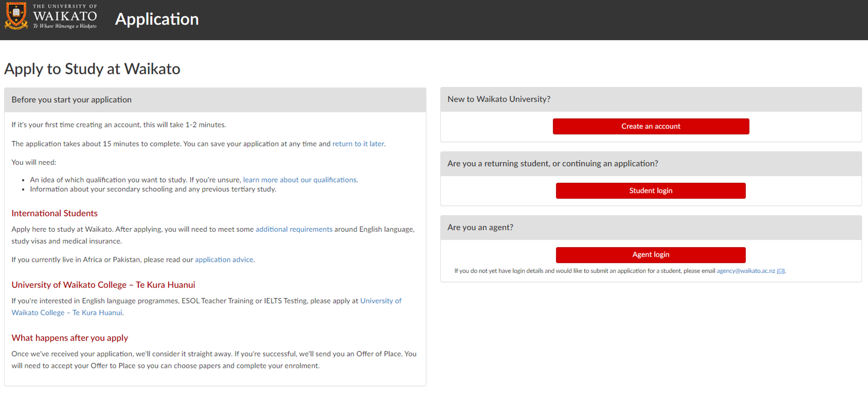Click the 'New to Waikato University?' header

pos(651,99)
